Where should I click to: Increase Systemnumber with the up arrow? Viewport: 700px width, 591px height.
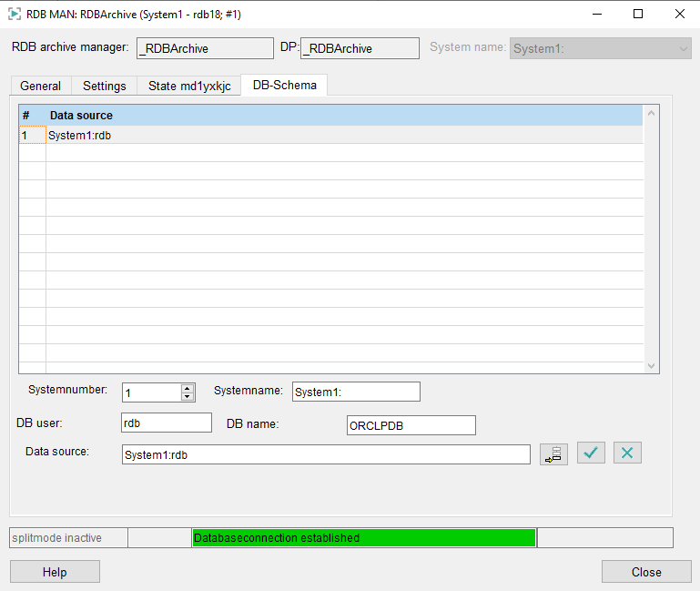pyautogui.click(x=188, y=387)
